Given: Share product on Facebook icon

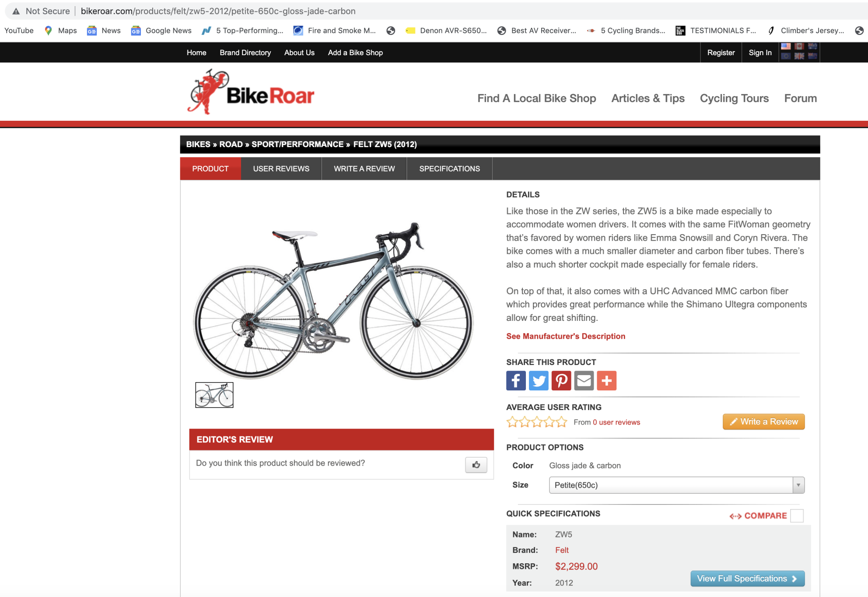Looking at the screenshot, I should (516, 380).
